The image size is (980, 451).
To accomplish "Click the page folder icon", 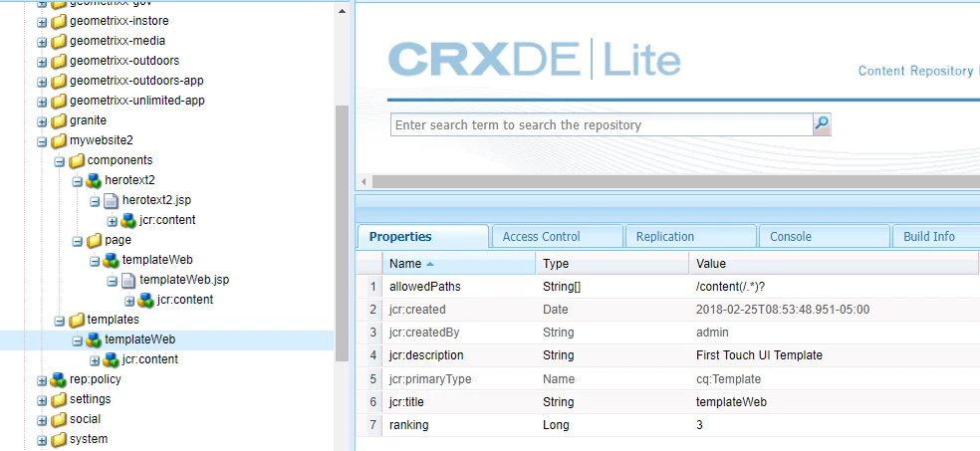I will [x=94, y=240].
